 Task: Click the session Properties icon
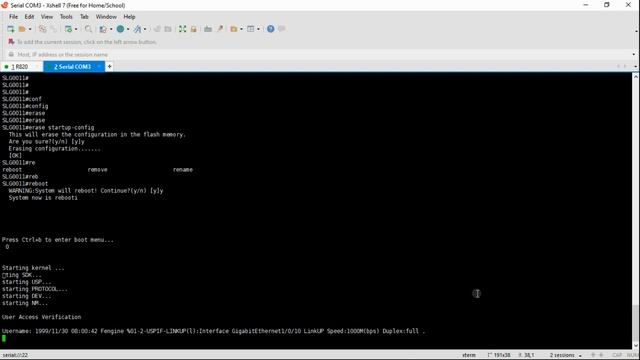pos(68,29)
